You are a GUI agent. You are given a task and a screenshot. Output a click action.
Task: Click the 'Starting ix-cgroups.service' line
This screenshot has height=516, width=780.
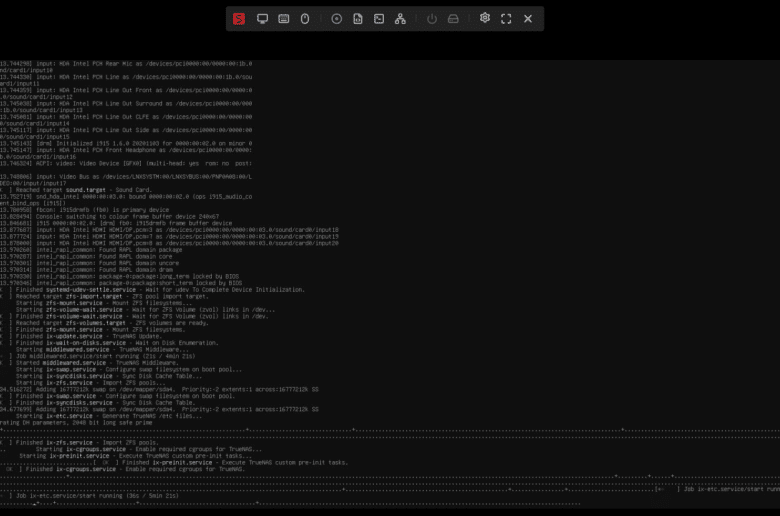coord(148,449)
